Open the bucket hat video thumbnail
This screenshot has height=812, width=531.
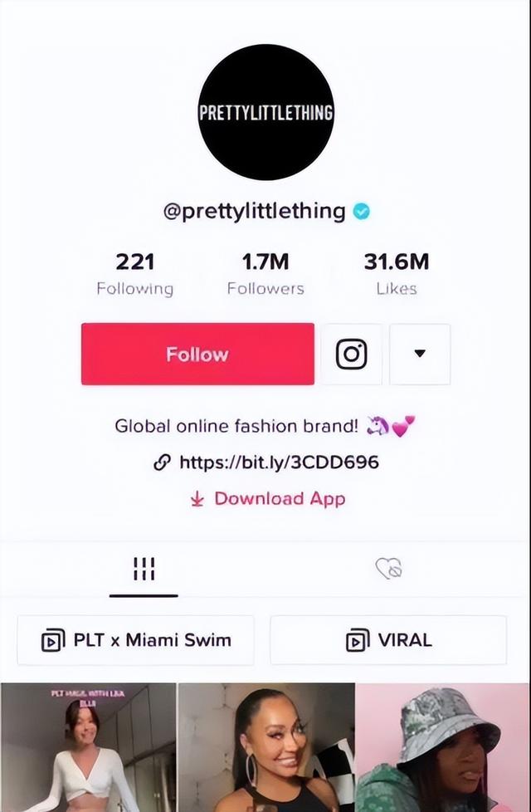coord(443,747)
